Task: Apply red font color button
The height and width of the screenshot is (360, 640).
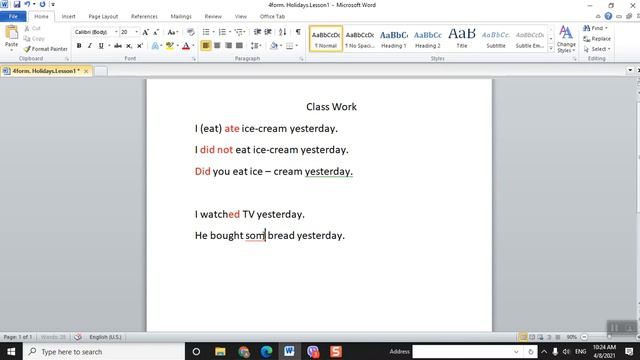Action: (x=186, y=46)
